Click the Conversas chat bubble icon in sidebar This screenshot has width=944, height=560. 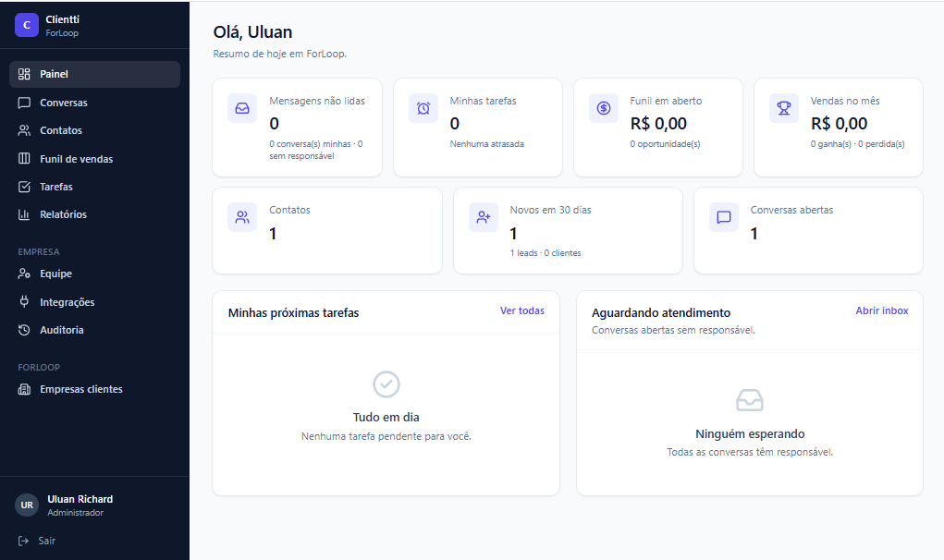(24, 103)
